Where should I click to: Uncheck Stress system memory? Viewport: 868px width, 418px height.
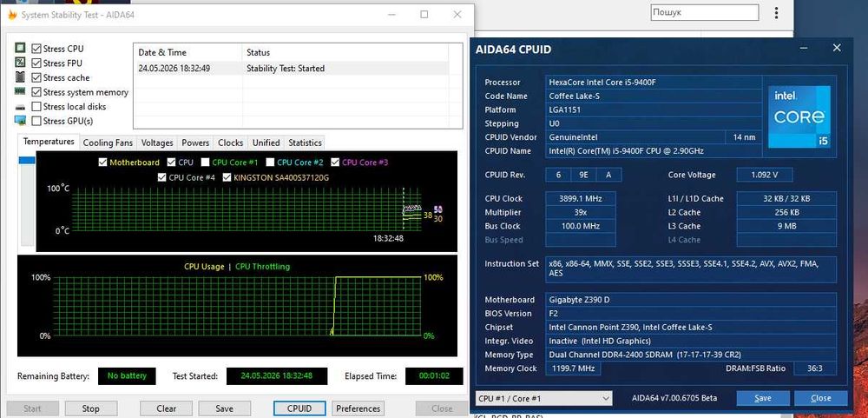pos(36,92)
